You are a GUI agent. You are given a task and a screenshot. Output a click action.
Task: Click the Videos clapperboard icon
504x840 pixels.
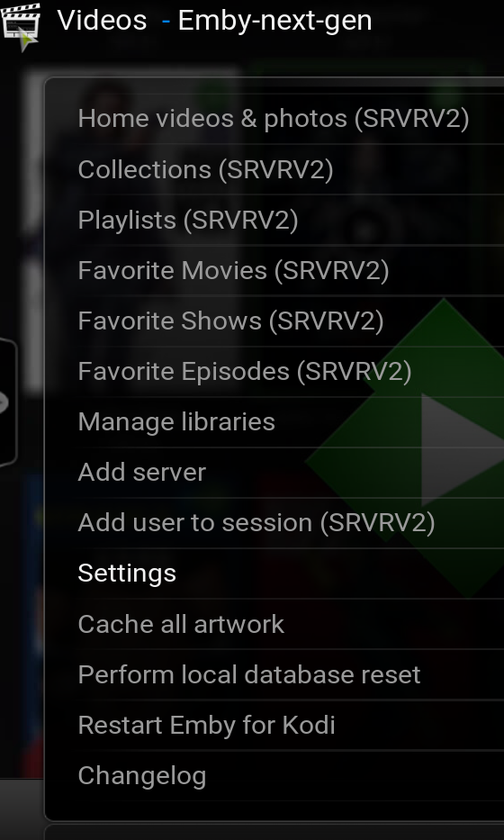(21, 21)
